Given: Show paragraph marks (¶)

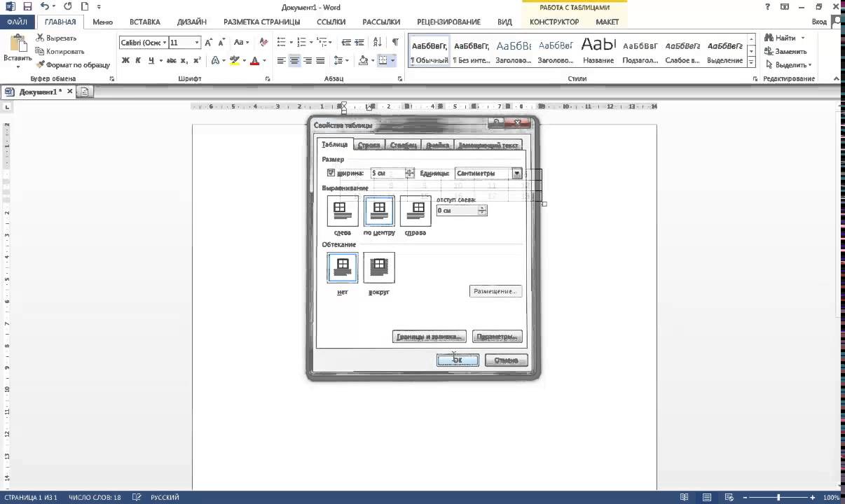Looking at the screenshot, I should pyautogui.click(x=396, y=43).
